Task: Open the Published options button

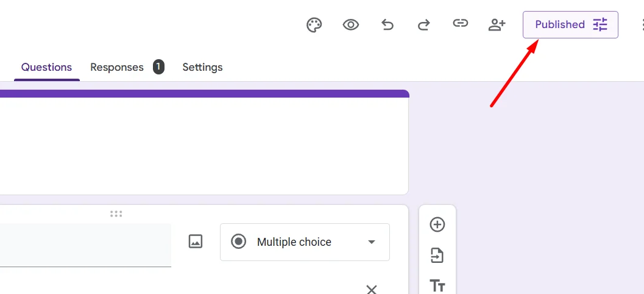Action: pyautogui.click(x=570, y=25)
